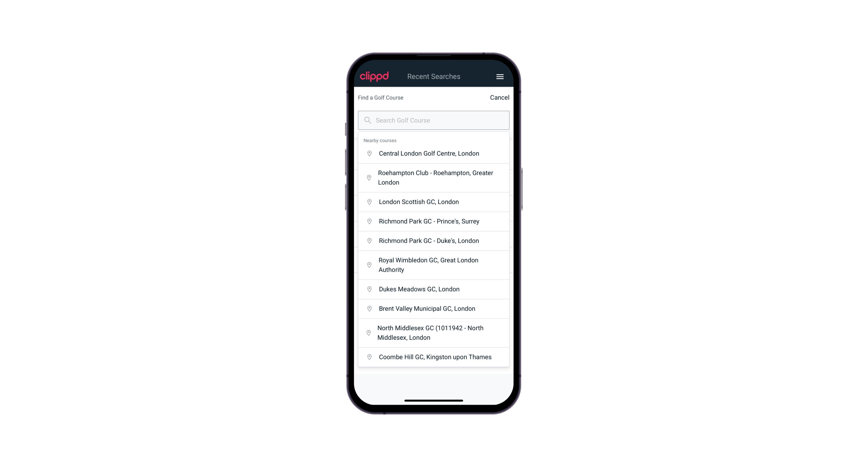Click the location pin icon for Central London Golf Centre

(x=368, y=154)
